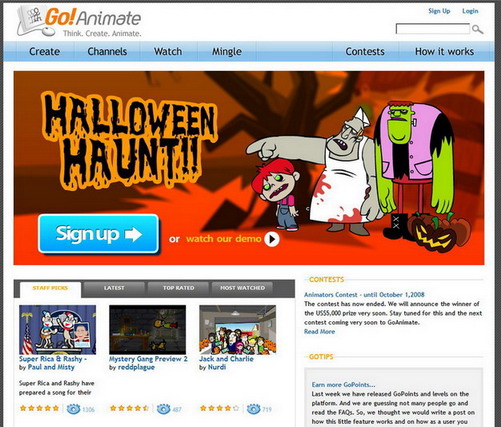Click the Login link
This screenshot has height=427, width=501.
[470, 11]
